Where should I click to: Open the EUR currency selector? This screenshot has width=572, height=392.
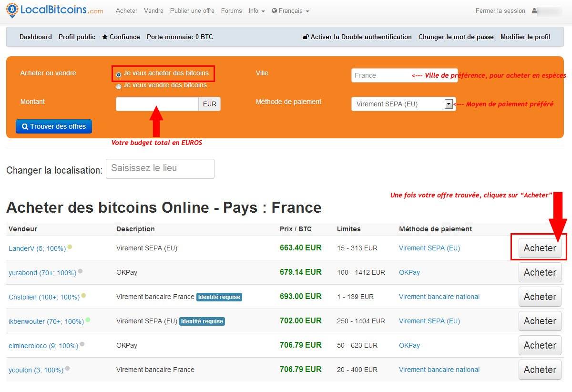(210, 104)
